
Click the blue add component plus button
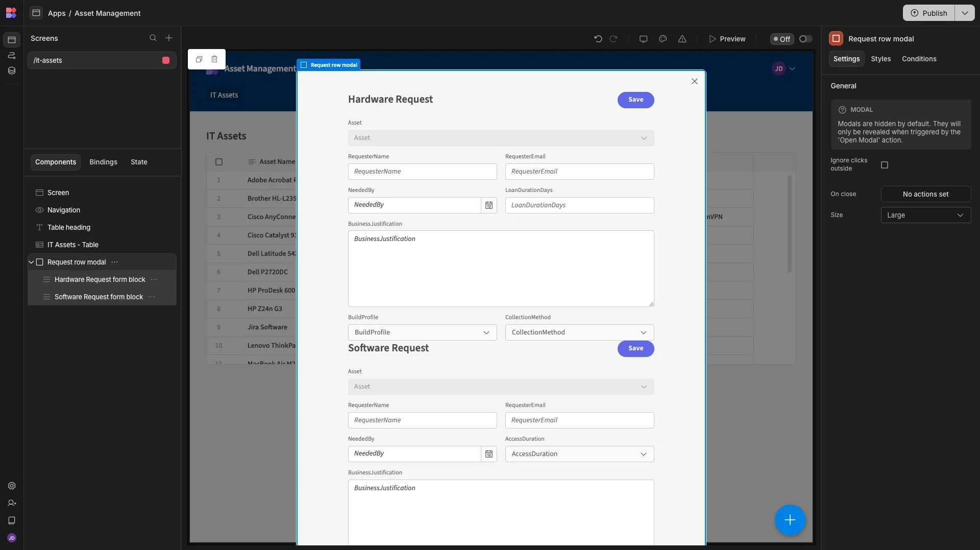tap(790, 520)
